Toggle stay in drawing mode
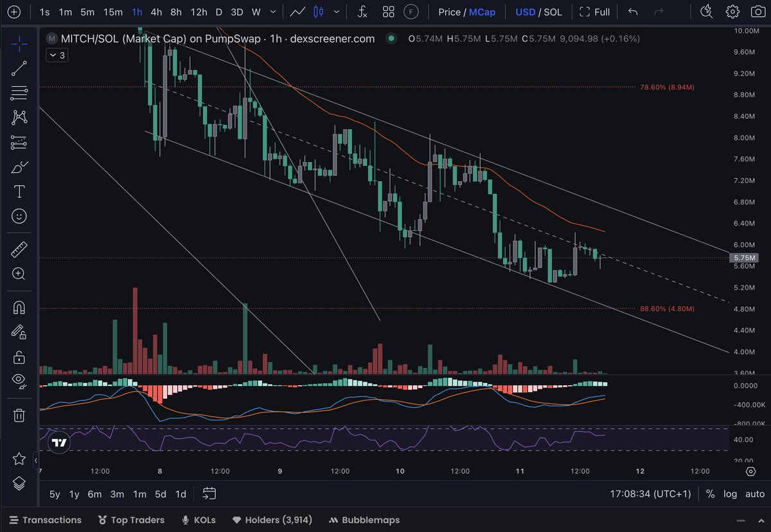The width and height of the screenshot is (771, 532). pyautogui.click(x=19, y=332)
